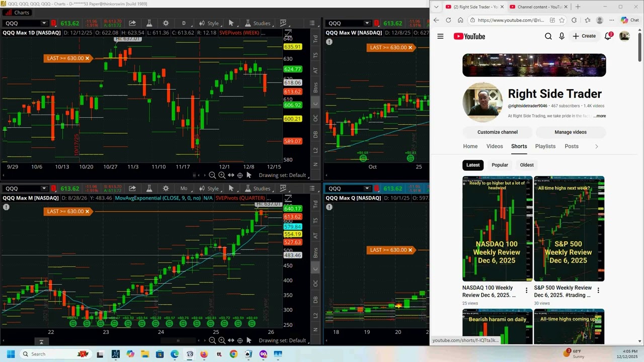Open options for NASDAQ 100 Weekly Review short
This screenshot has height=362, width=644.
click(x=526, y=291)
